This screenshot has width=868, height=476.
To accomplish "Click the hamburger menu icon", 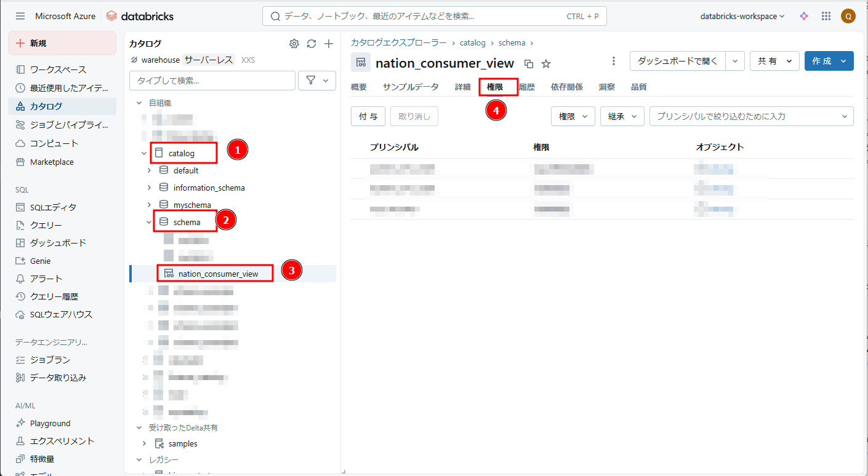I will click(20, 16).
